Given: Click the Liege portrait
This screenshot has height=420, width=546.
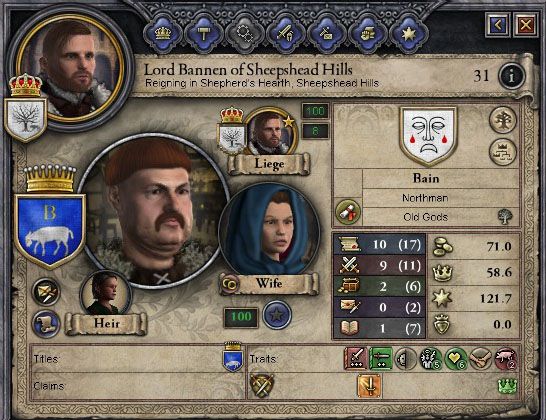Looking at the screenshot, I should click(x=270, y=132).
